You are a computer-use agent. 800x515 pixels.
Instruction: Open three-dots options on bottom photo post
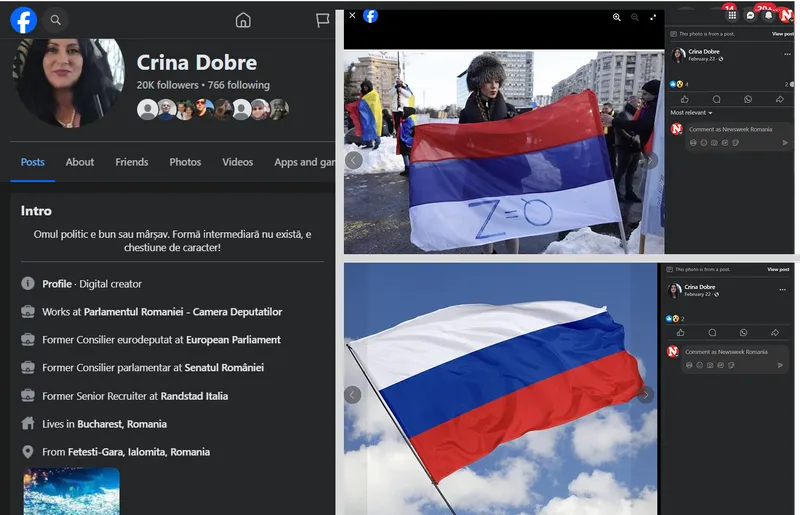point(782,289)
